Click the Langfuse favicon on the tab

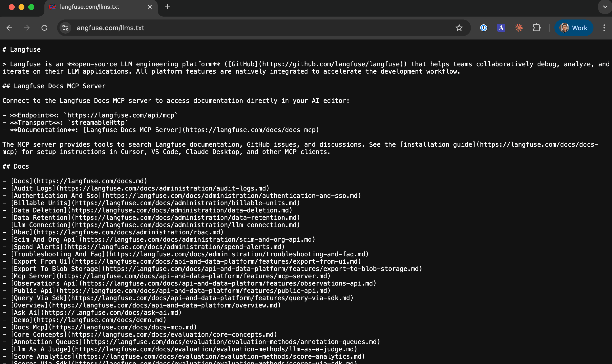coord(52,7)
